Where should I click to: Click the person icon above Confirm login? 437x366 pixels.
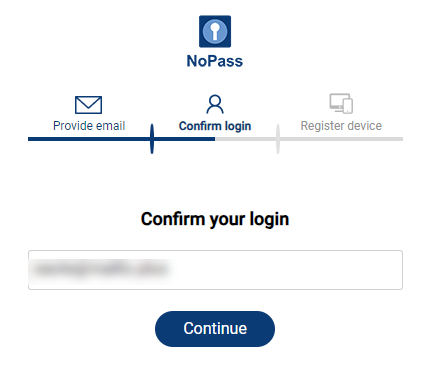(x=215, y=104)
